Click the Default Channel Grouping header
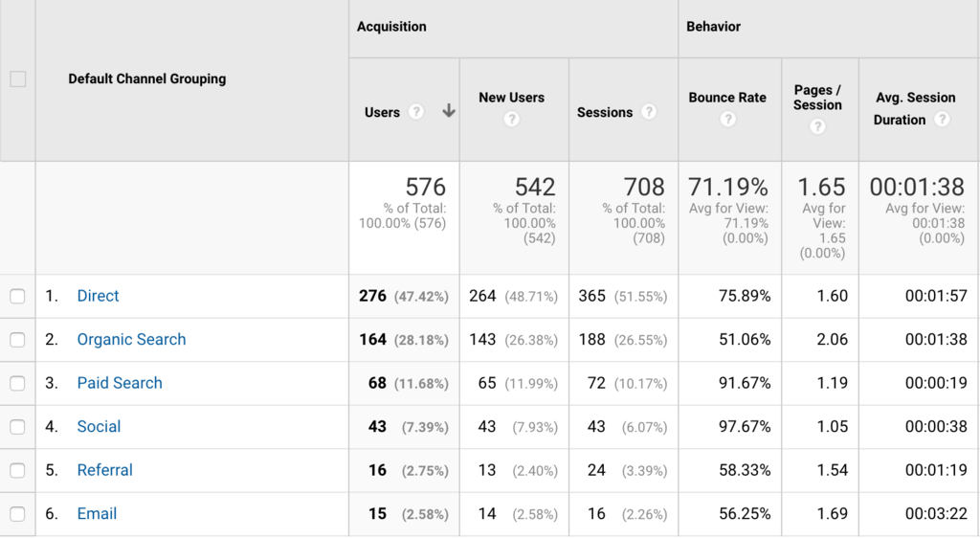Screen dimensions: 980x539 coord(146,79)
